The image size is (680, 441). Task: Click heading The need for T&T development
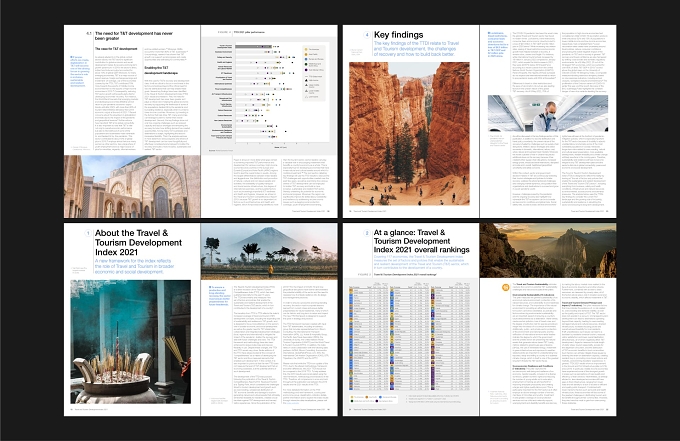tap(134, 36)
